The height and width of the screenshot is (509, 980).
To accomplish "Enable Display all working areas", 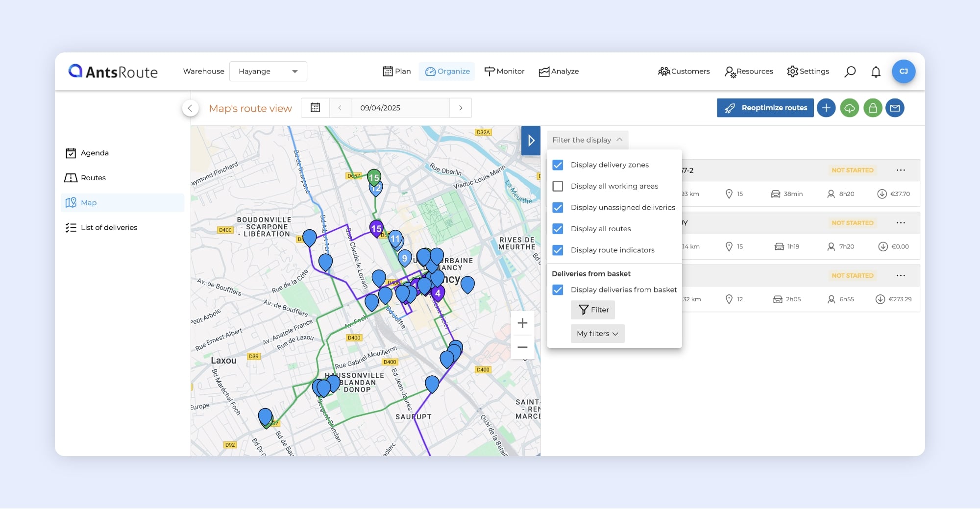I will [x=558, y=186].
